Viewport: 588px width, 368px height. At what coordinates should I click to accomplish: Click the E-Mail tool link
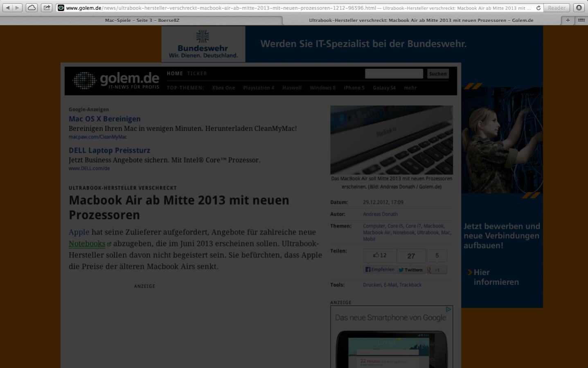[x=390, y=285]
